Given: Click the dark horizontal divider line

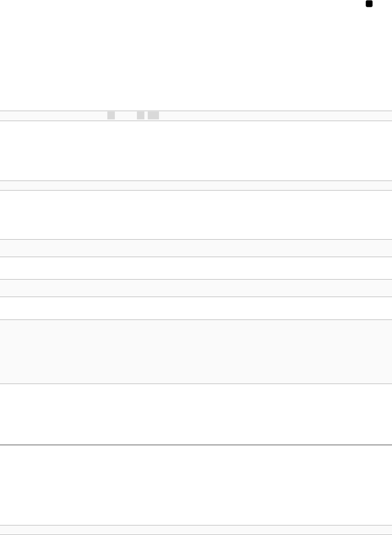Looking at the screenshot, I should click(196, 445).
